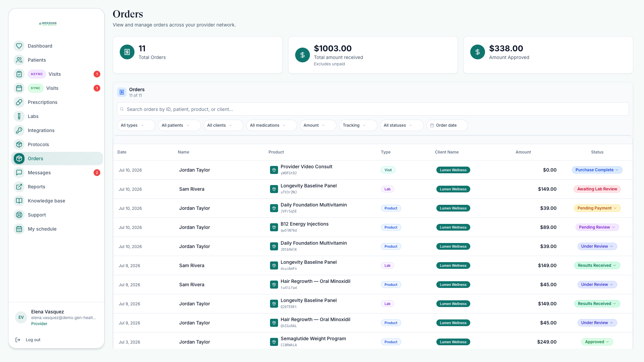The height and width of the screenshot is (362, 644).
Task: Open the Purchase Complete status dropdown
Action: pyautogui.click(x=597, y=170)
